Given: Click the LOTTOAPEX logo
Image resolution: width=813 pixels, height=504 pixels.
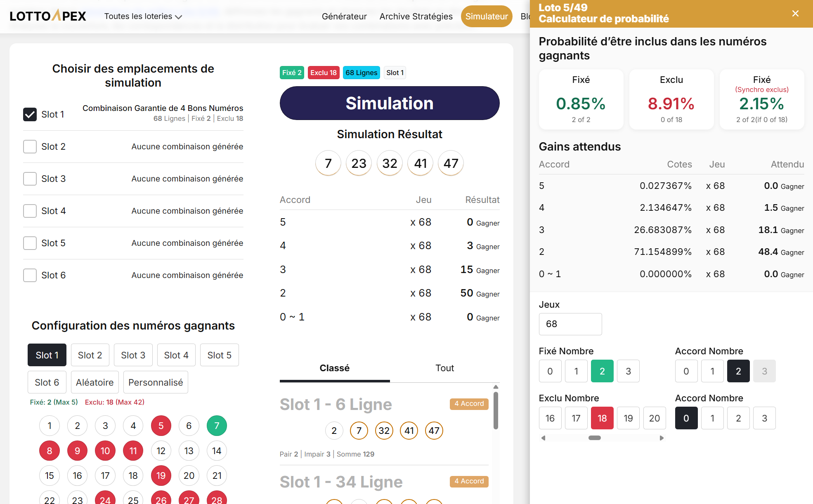Looking at the screenshot, I should pyautogui.click(x=47, y=16).
